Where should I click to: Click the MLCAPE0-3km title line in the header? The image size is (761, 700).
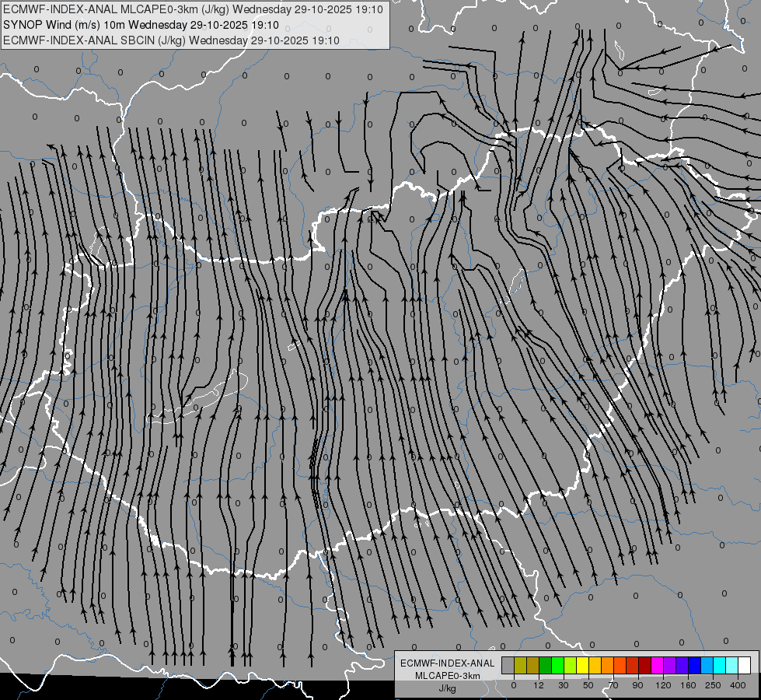tap(193, 9)
